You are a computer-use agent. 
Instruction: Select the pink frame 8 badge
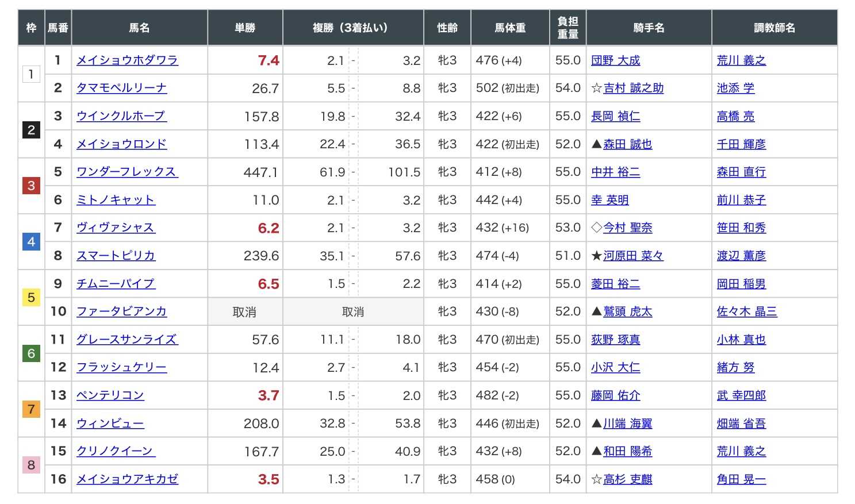tap(31, 465)
